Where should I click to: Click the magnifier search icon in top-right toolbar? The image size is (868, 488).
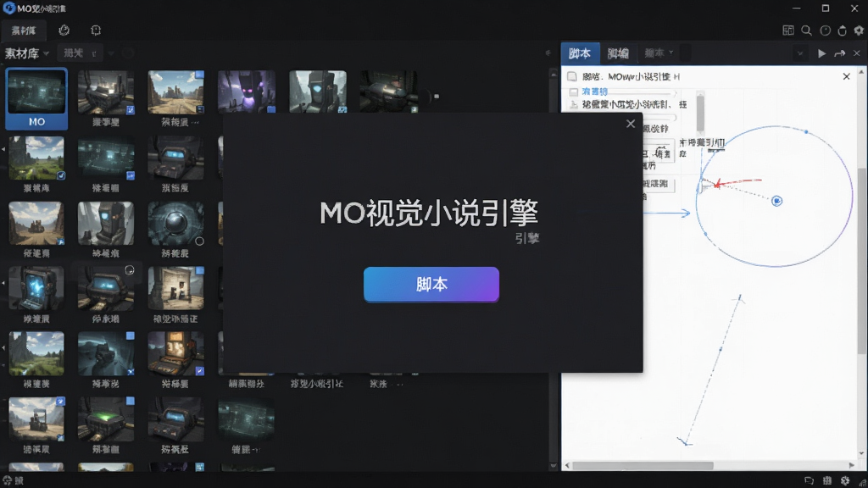tap(807, 30)
